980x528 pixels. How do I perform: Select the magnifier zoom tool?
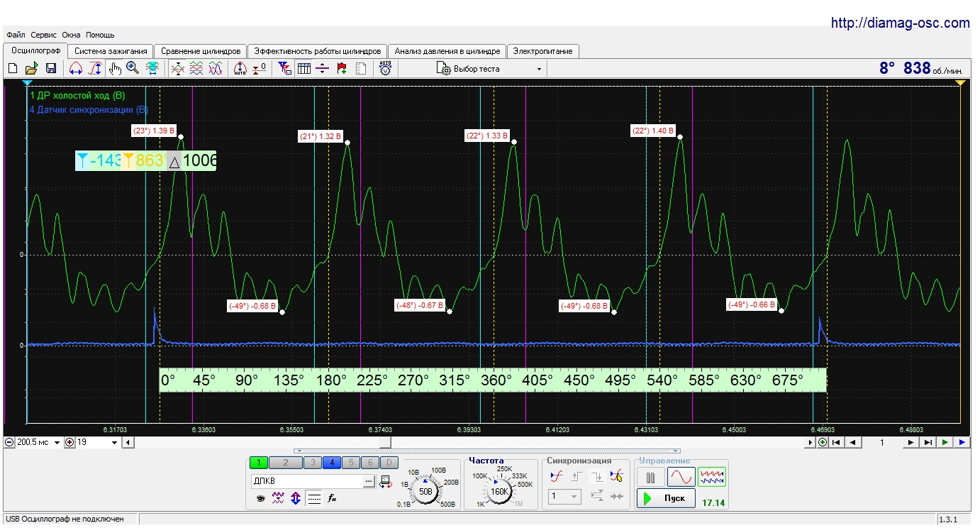(132, 69)
